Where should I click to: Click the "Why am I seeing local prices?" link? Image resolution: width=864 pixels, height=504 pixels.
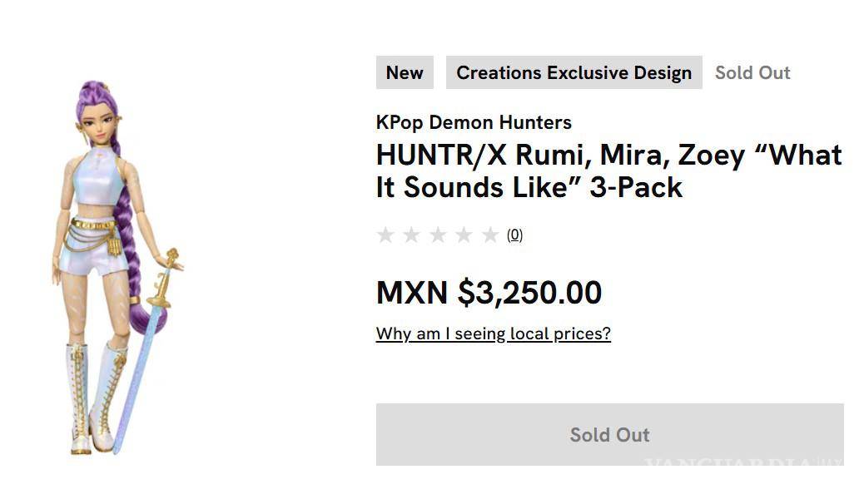click(493, 334)
